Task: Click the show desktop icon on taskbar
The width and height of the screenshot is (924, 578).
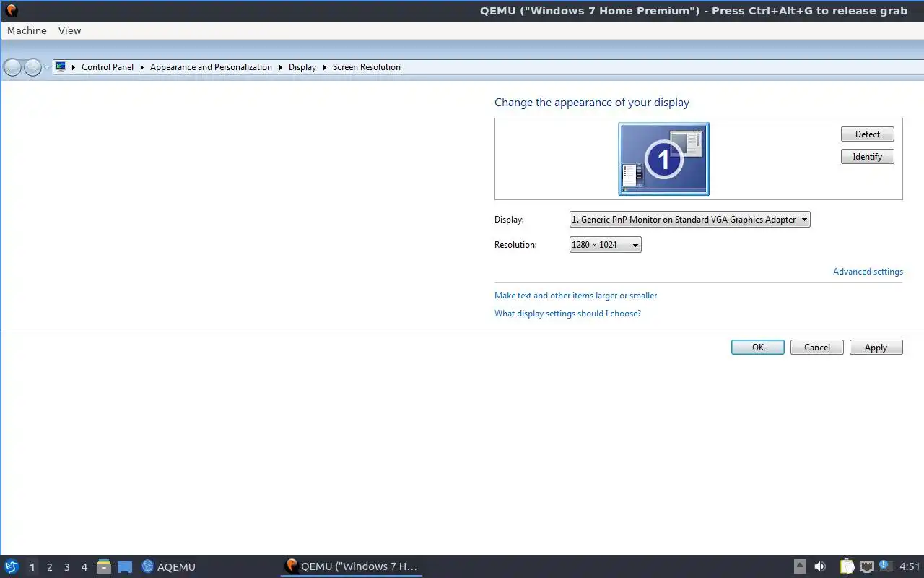Action: pos(125,567)
